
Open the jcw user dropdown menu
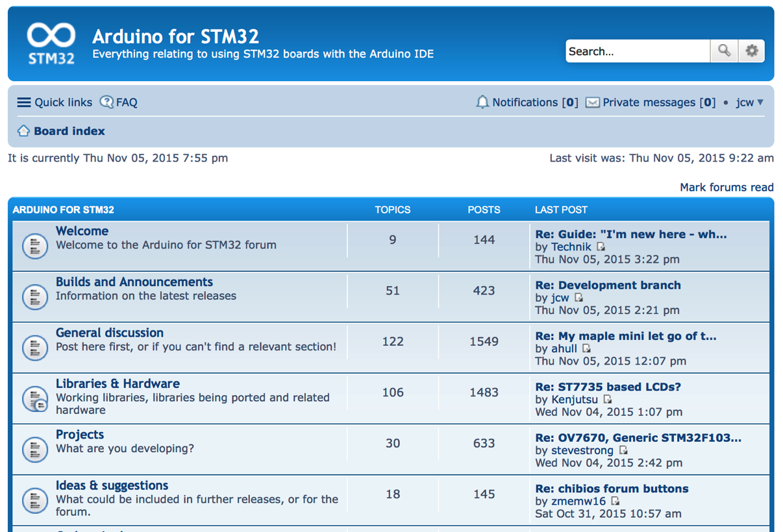tap(750, 103)
